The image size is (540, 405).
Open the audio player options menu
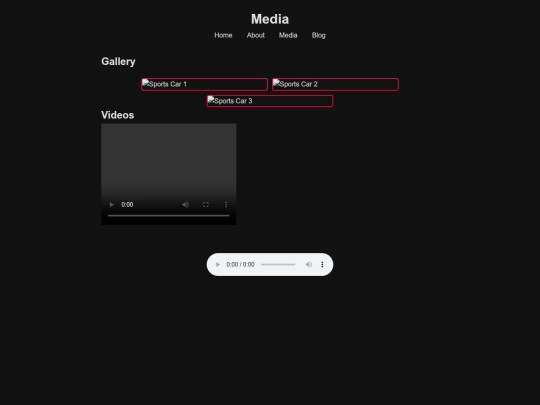tap(322, 264)
